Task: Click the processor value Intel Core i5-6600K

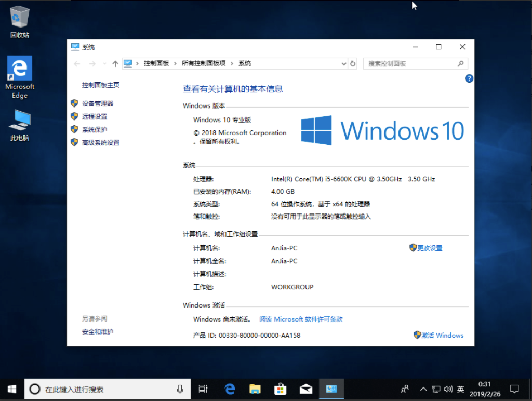Action: [x=353, y=179]
